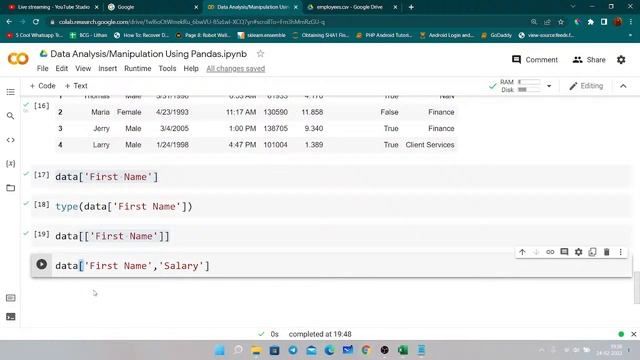Star the notebook title
The width and height of the screenshot is (640, 360).
(x=260, y=53)
